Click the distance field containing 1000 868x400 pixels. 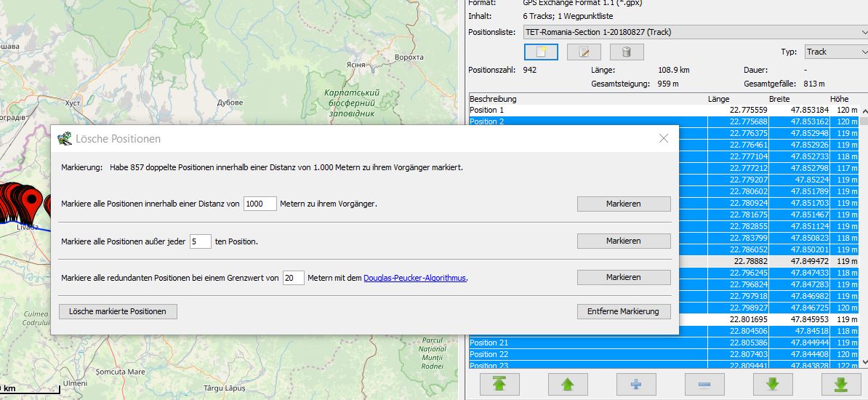pos(260,204)
